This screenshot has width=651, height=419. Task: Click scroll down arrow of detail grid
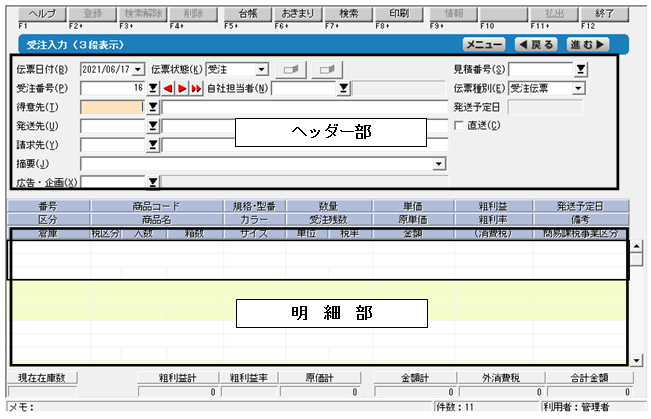pyautogui.click(x=636, y=360)
